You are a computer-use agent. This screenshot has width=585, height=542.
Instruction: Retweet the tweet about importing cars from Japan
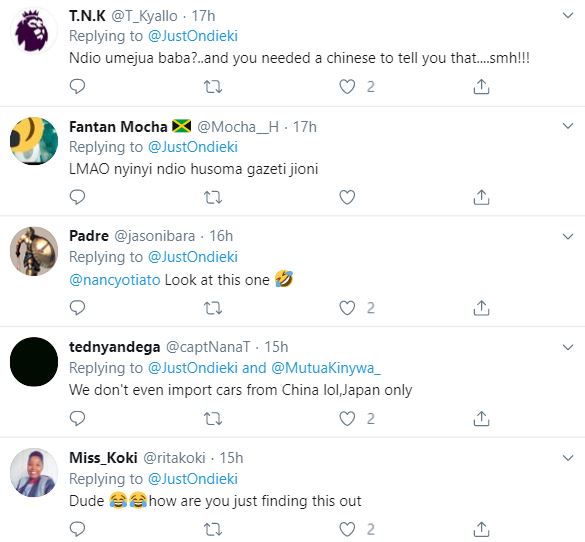213,419
